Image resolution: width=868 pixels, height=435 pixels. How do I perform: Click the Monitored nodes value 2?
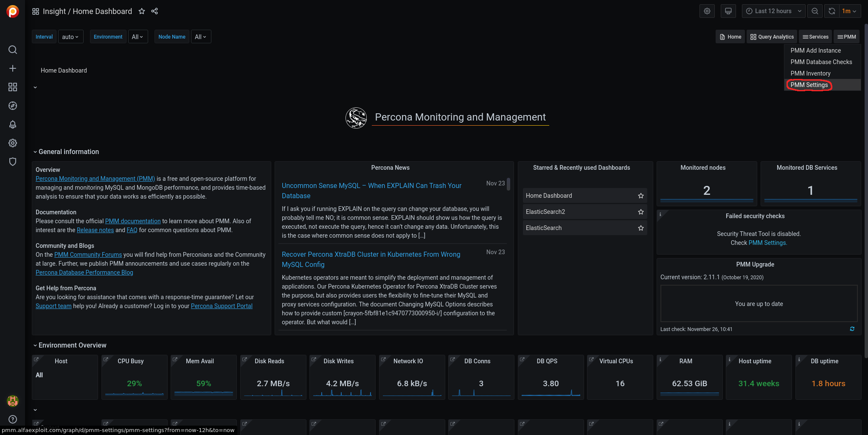click(707, 191)
